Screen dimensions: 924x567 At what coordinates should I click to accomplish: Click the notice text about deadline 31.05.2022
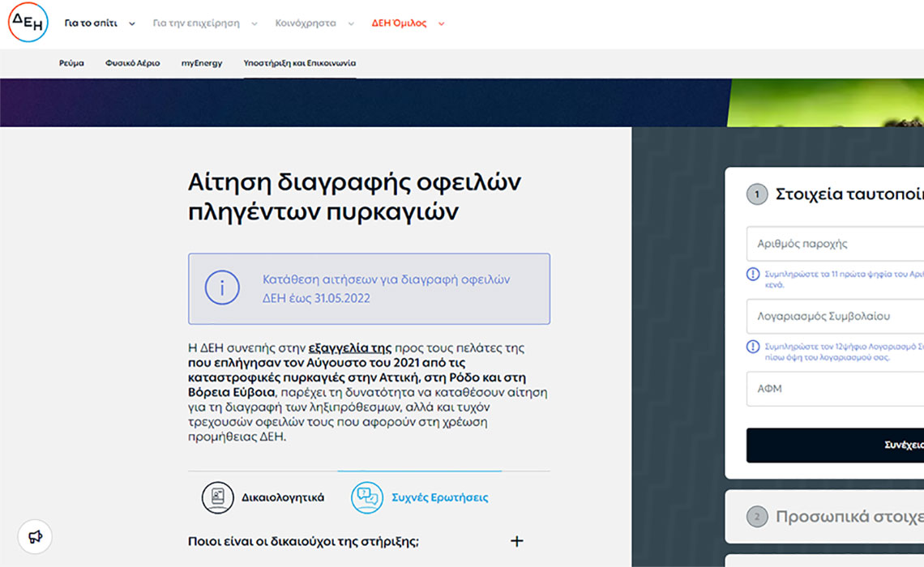(386, 288)
